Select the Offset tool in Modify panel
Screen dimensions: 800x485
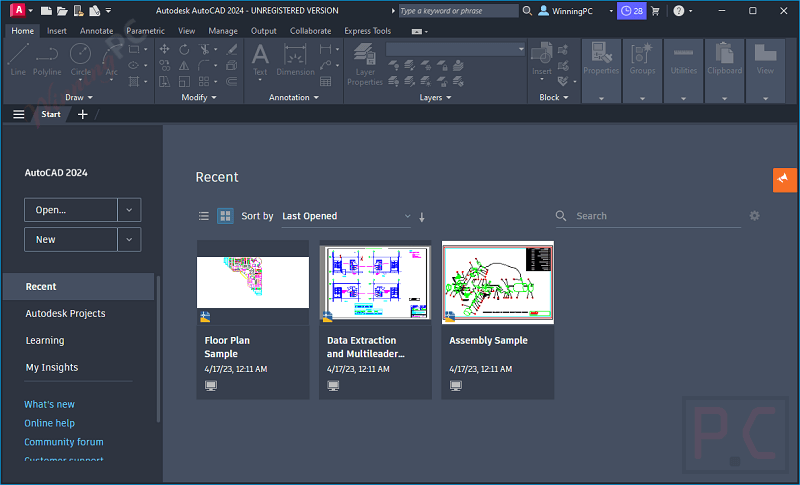[232, 81]
